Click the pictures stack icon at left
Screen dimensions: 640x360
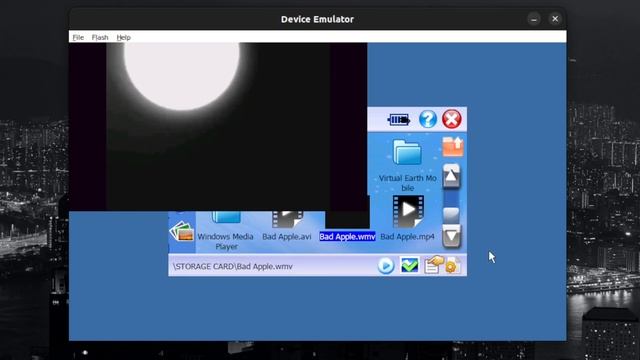point(182,231)
